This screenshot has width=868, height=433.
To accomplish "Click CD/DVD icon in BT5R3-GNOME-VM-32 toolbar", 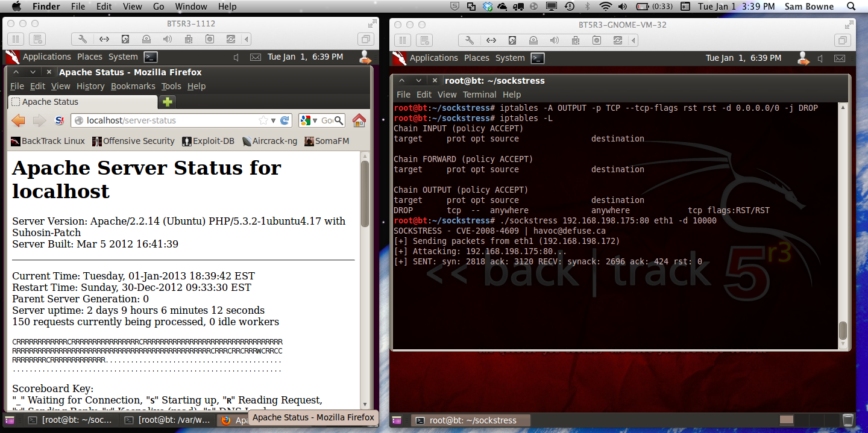I will [x=533, y=40].
